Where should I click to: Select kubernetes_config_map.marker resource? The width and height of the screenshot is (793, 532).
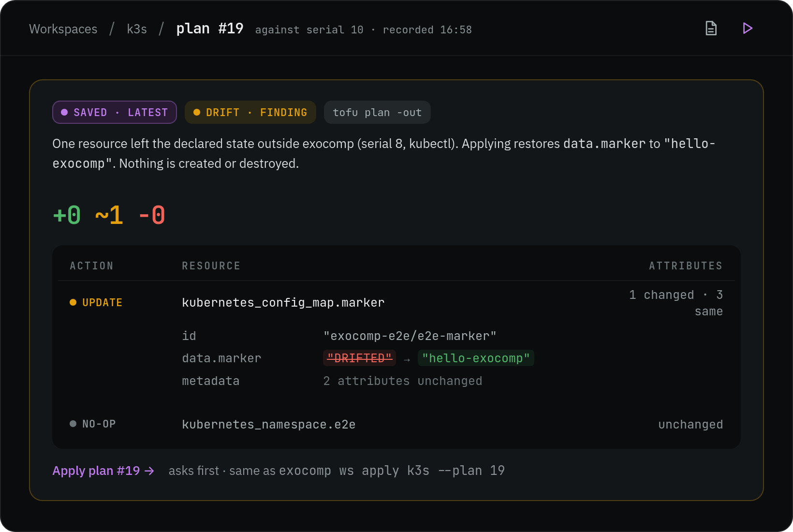point(283,303)
